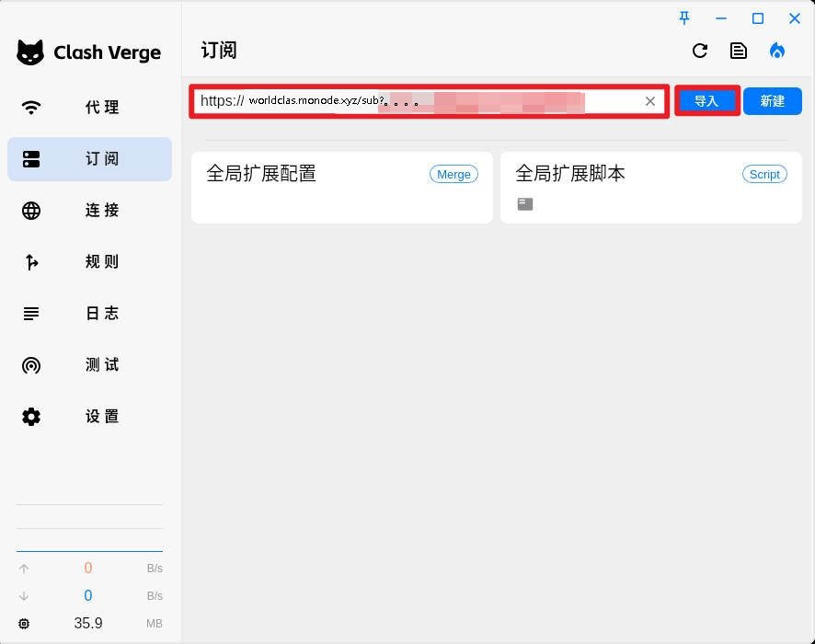Open the 设置 (Settings) page
815x644 pixels.
(x=89, y=417)
